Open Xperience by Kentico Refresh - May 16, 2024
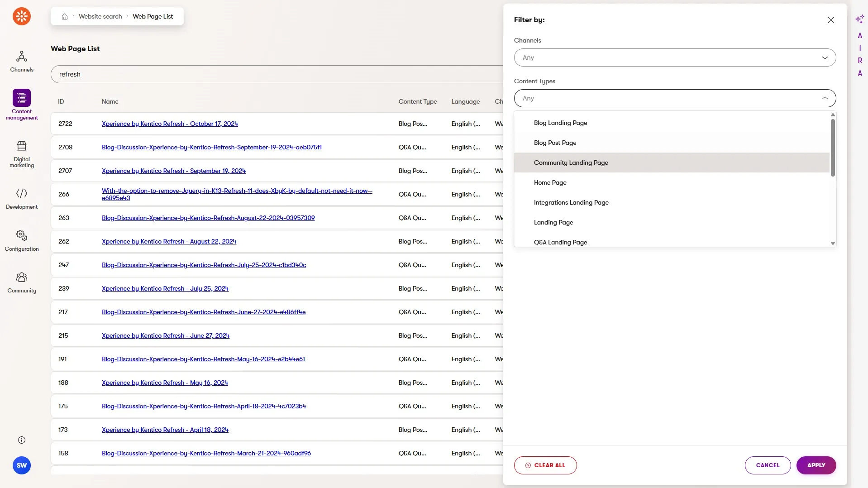 coord(165,383)
